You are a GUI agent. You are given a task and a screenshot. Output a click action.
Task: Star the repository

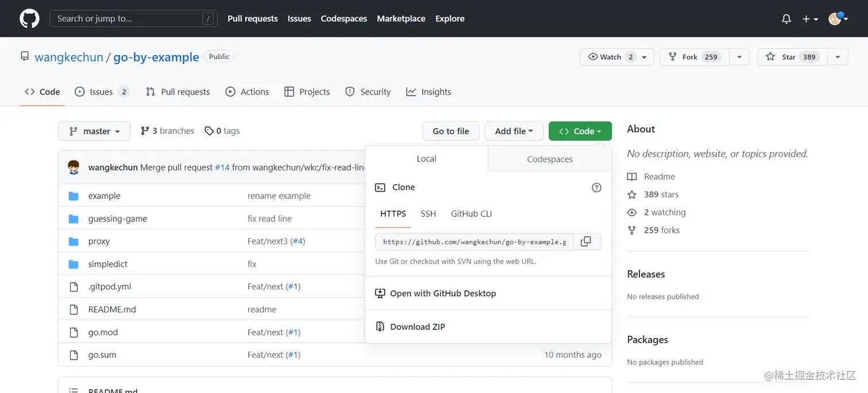pos(793,57)
